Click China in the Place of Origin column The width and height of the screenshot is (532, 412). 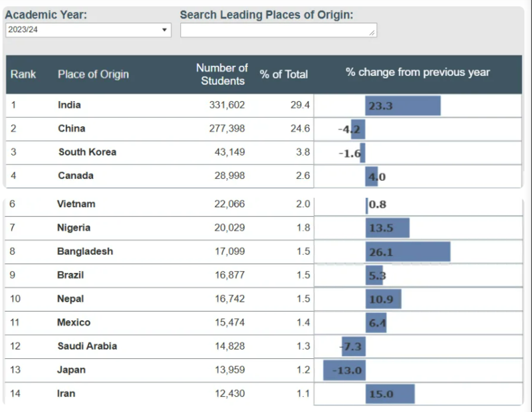point(71,128)
